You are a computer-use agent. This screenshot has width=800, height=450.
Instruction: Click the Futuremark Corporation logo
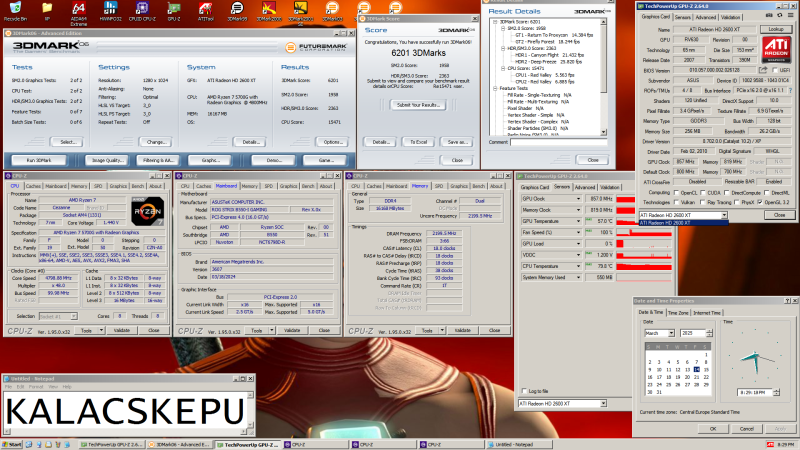316,47
